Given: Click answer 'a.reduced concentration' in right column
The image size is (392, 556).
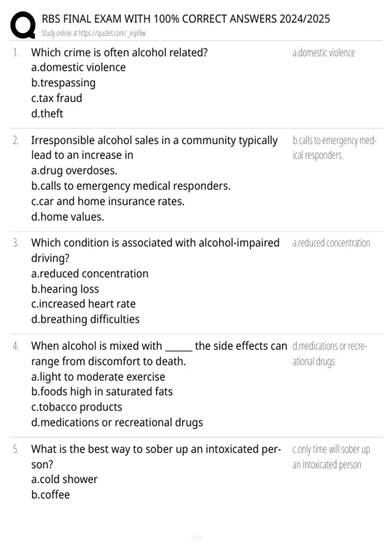Looking at the screenshot, I should point(331,243).
